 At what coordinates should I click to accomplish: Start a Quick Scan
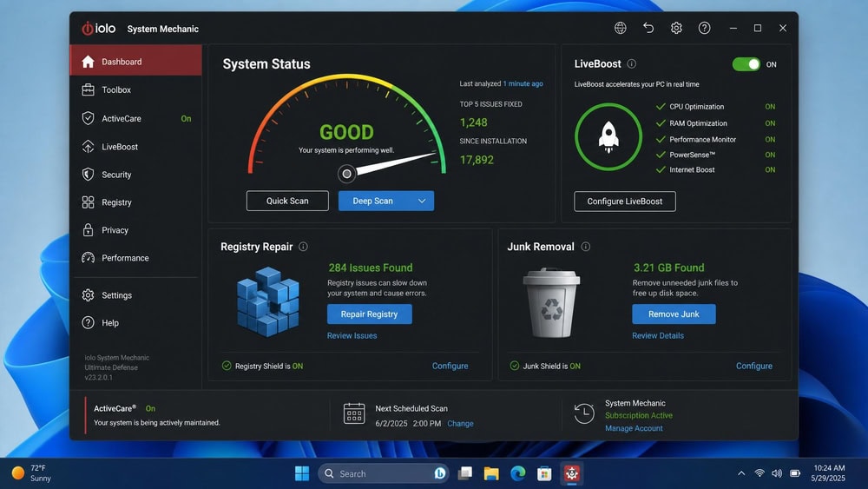point(287,201)
